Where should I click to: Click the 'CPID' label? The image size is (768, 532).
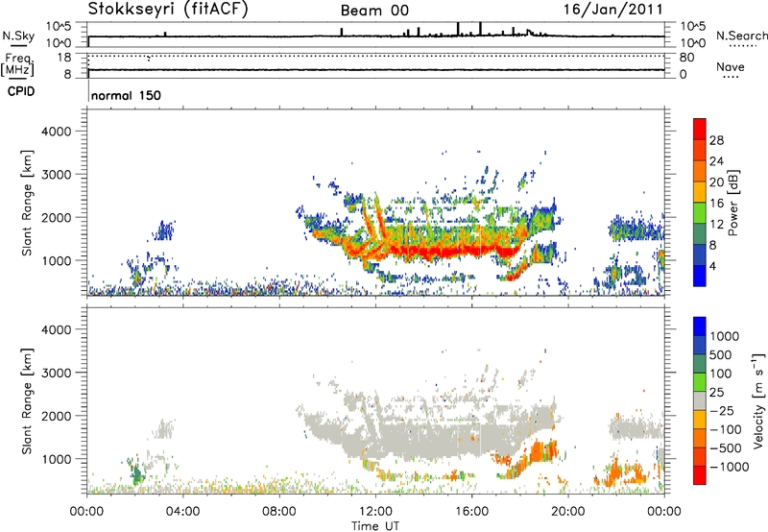pos(21,91)
